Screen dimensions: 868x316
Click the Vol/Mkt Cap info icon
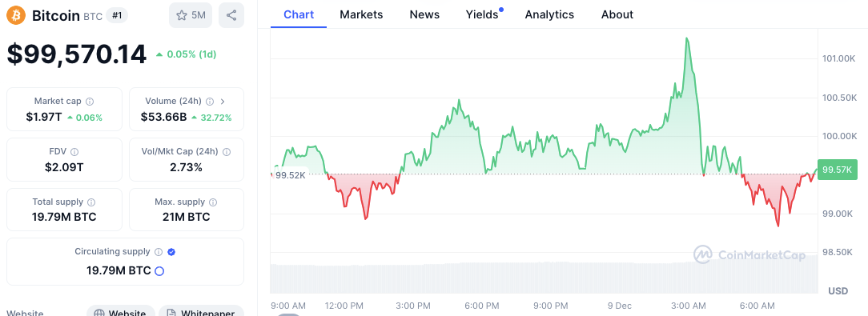pos(227,152)
